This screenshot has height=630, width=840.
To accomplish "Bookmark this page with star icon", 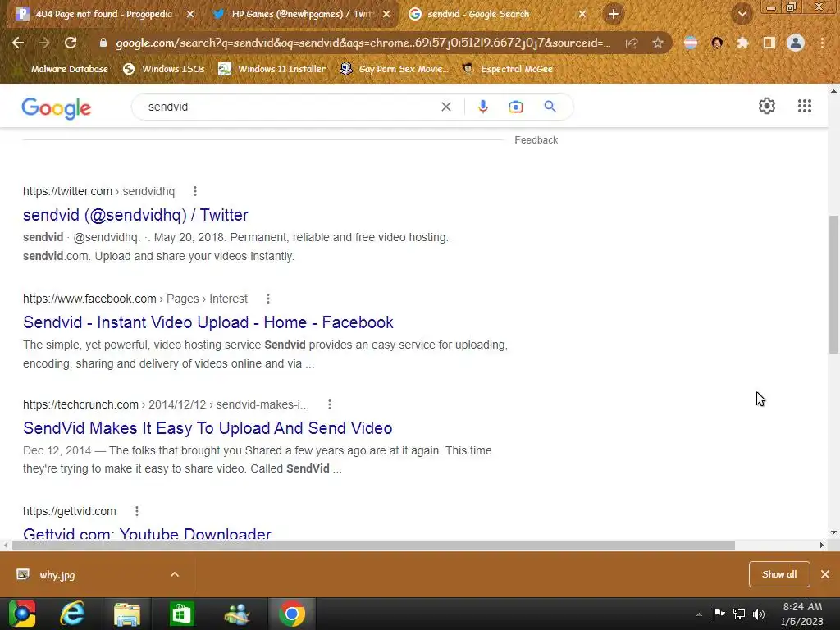I will click(658, 43).
